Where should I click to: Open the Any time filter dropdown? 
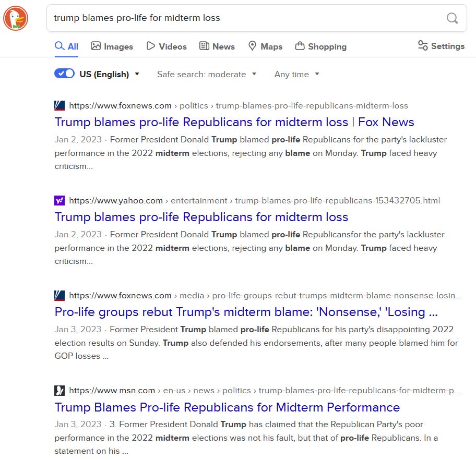click(296, 75)
